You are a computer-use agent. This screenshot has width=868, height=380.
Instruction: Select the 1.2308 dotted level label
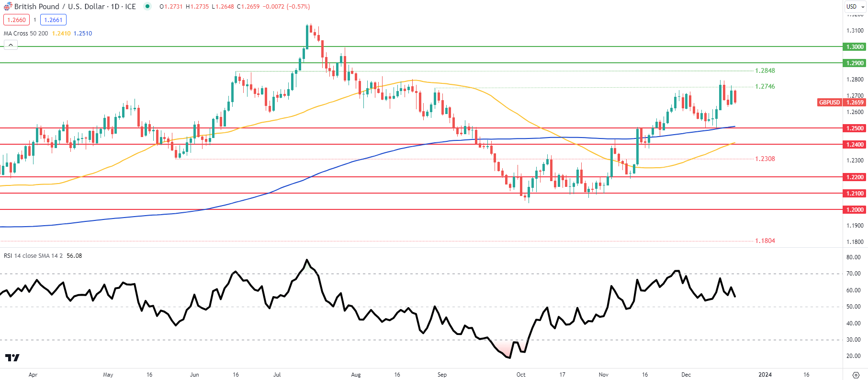(765, 159)
